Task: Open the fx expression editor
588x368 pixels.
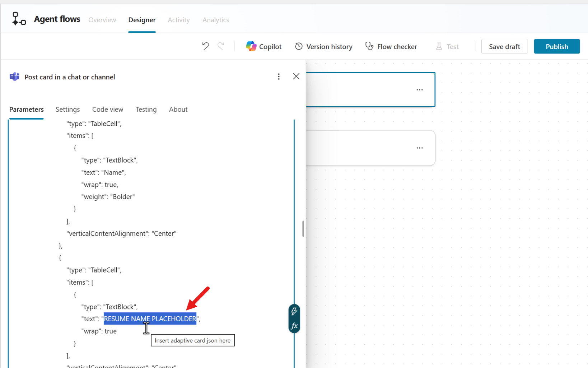Action: [294, 326]
